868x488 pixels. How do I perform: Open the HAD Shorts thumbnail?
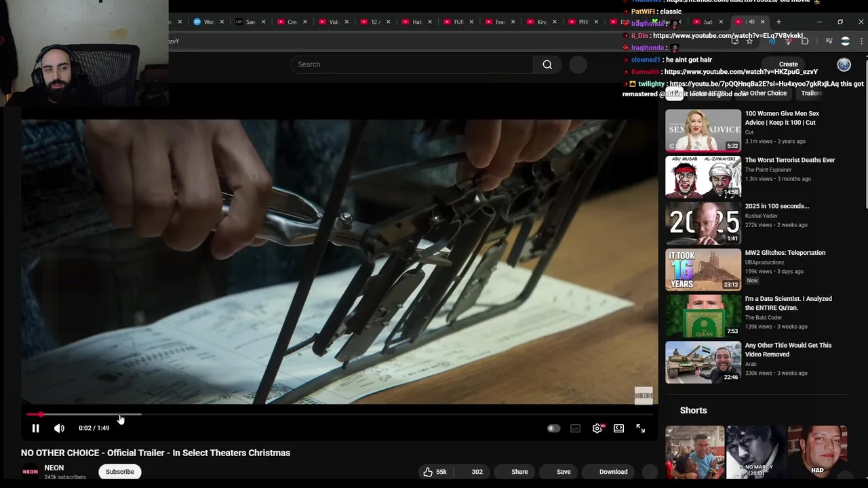817,452
